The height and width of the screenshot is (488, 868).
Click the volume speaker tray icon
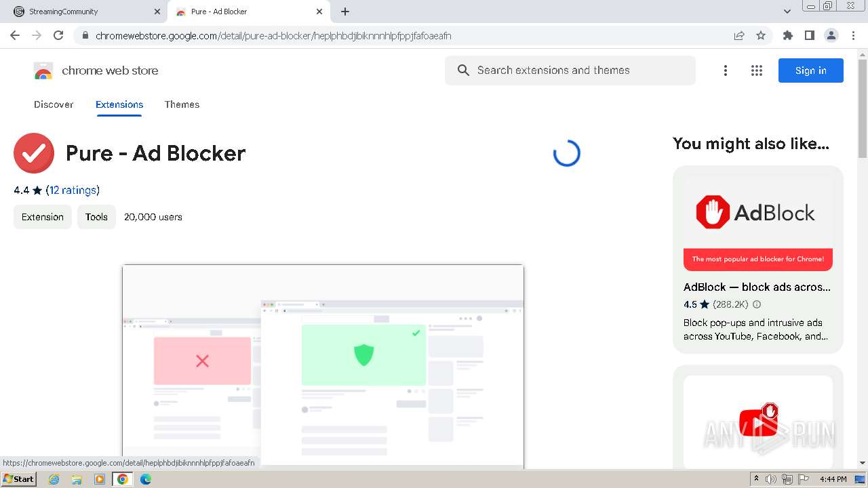point(771,479)
